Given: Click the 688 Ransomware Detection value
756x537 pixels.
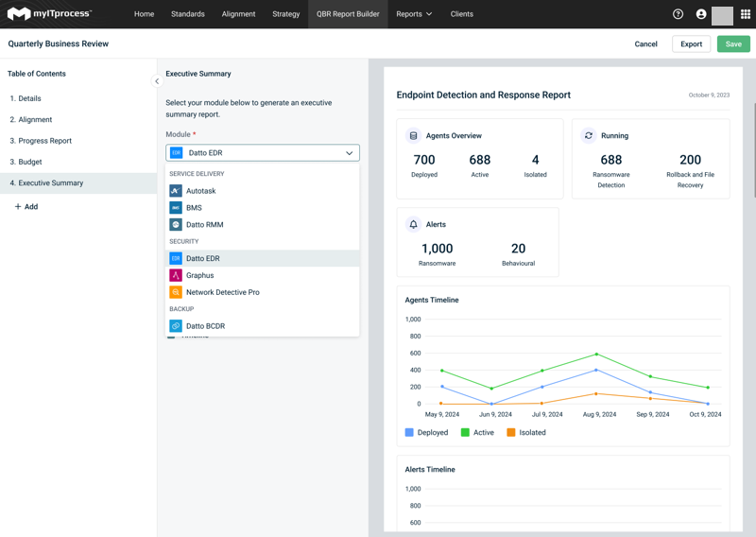Looking at the screenshot, I should 610,160.
